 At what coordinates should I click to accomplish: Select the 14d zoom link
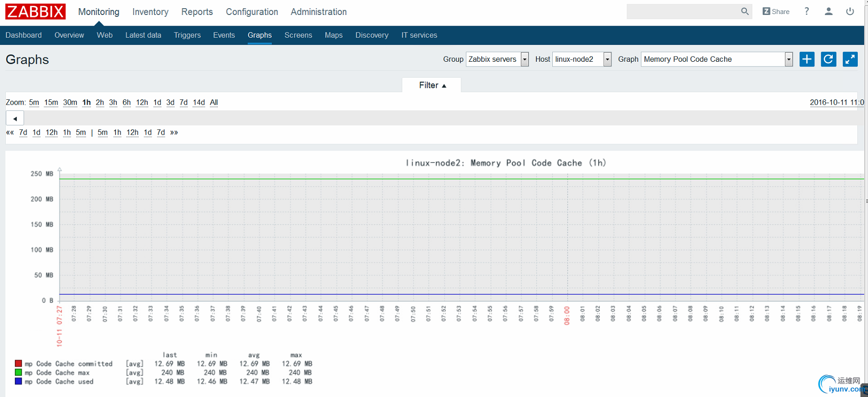point(198,103)
